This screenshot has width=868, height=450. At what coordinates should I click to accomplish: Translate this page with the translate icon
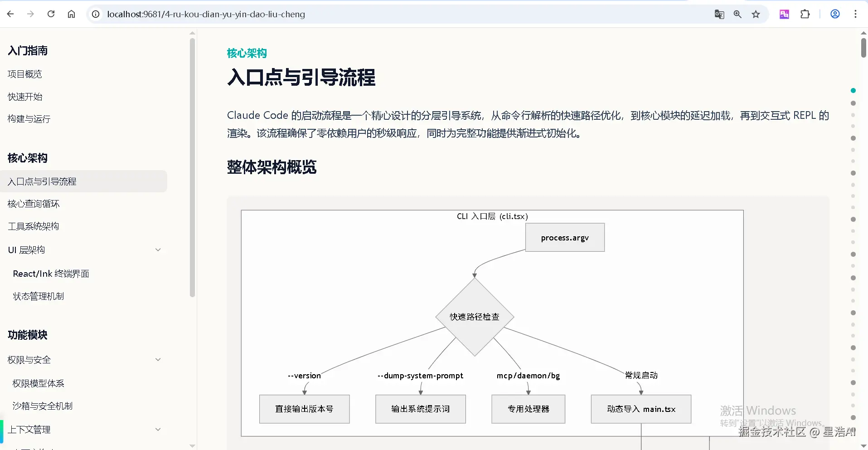719,14
